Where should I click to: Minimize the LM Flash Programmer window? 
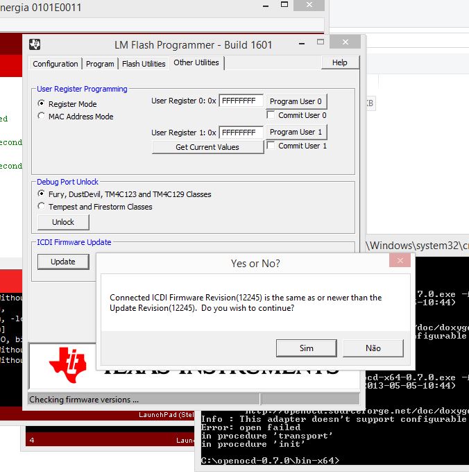[301, 44]
